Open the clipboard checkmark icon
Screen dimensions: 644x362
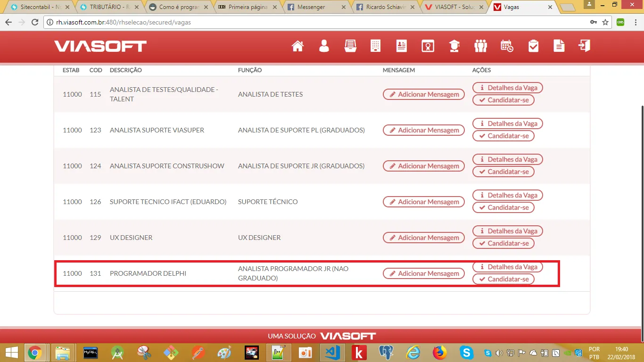[x=533, y=46]
